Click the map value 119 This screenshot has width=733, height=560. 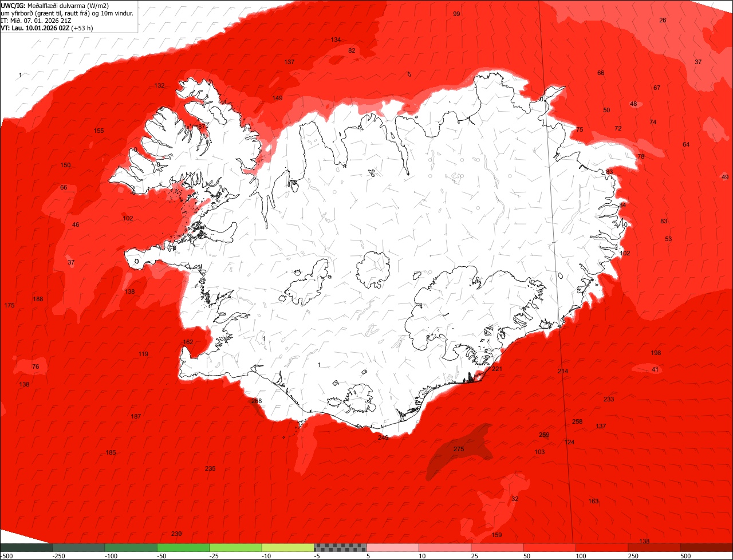(143, 354)
